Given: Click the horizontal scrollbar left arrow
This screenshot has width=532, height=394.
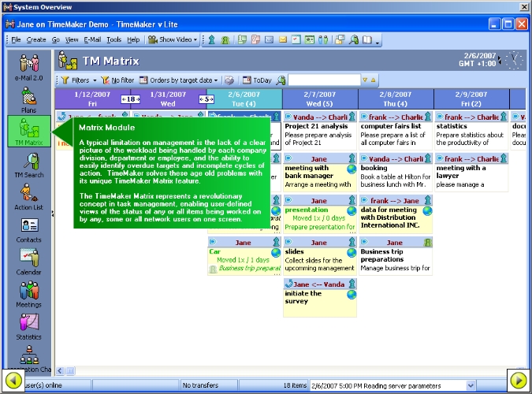Looking at the screenshot, I should tap(60, 371).
